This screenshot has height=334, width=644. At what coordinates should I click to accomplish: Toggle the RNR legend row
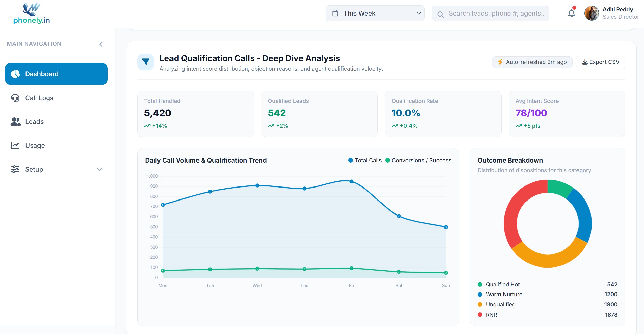[x=547, y=315]
